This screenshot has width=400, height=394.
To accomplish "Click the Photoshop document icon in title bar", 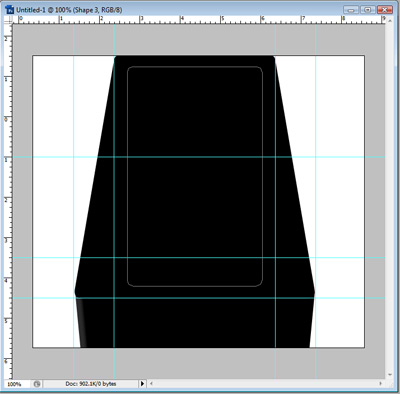I will [9, 9].
